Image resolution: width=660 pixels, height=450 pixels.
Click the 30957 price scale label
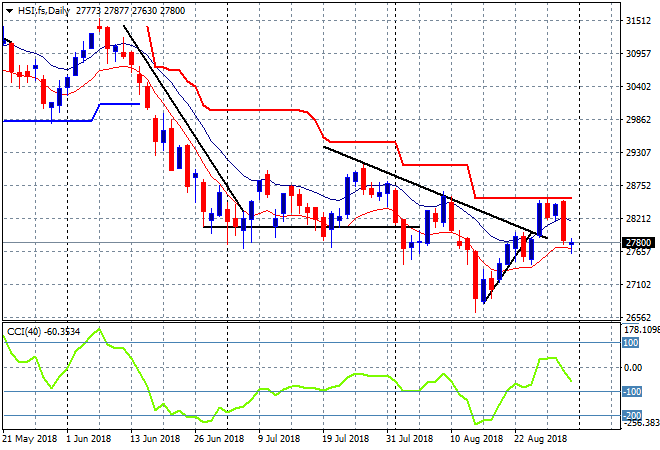tap(638, 53)
